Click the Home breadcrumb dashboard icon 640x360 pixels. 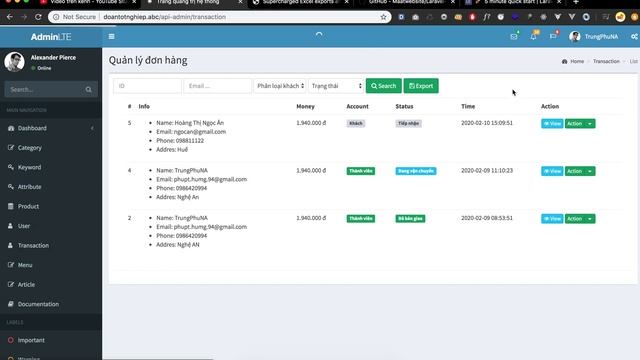click(x=564, y=61)
